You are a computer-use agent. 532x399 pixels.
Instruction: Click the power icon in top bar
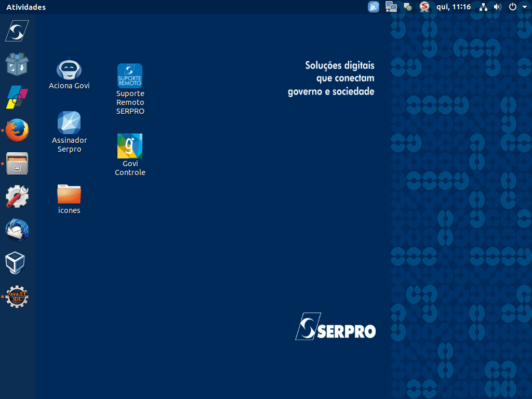[x=513, y=7]
